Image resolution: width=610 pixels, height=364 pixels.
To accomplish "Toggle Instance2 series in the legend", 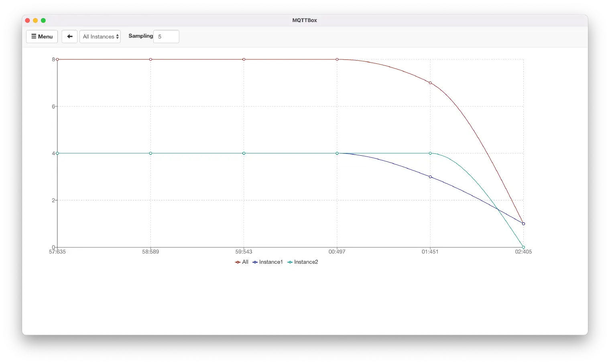I will [303, 262].
